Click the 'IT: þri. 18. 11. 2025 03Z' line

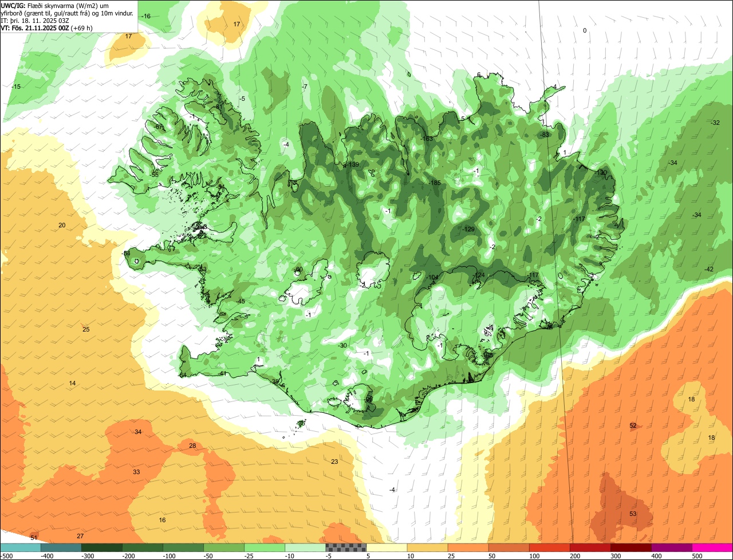(x=34, y=20)
